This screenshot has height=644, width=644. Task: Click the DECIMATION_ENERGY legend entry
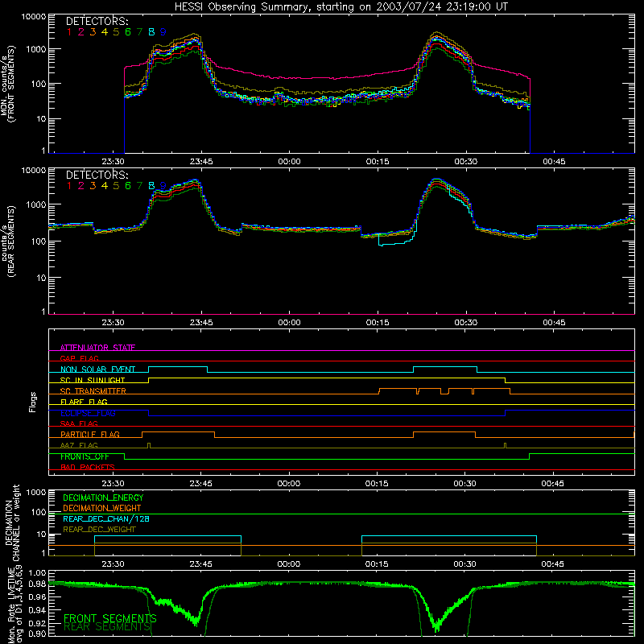click(103, 497)
